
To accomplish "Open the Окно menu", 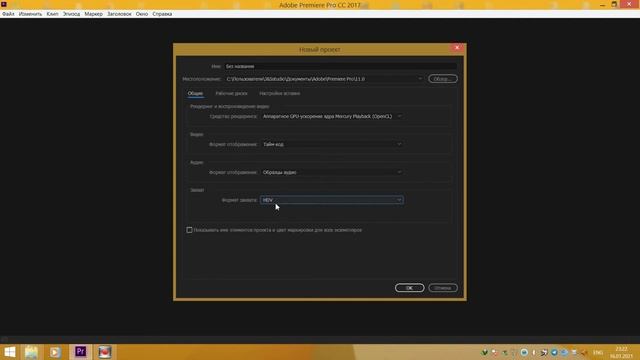I will tap(142, 14).
